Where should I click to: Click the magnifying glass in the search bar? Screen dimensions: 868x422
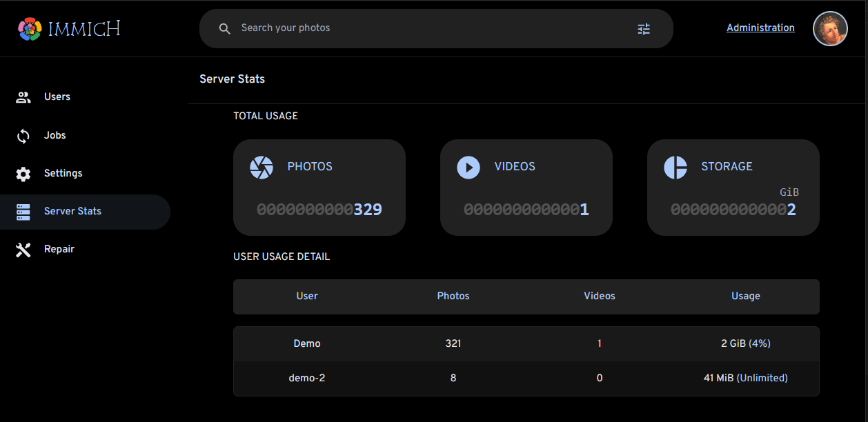(x=224, y=28)
